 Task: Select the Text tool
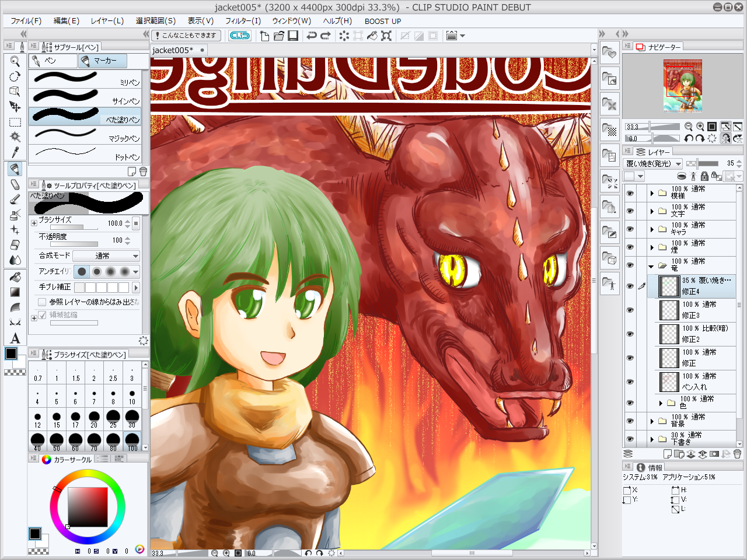[x=15, y=338]
